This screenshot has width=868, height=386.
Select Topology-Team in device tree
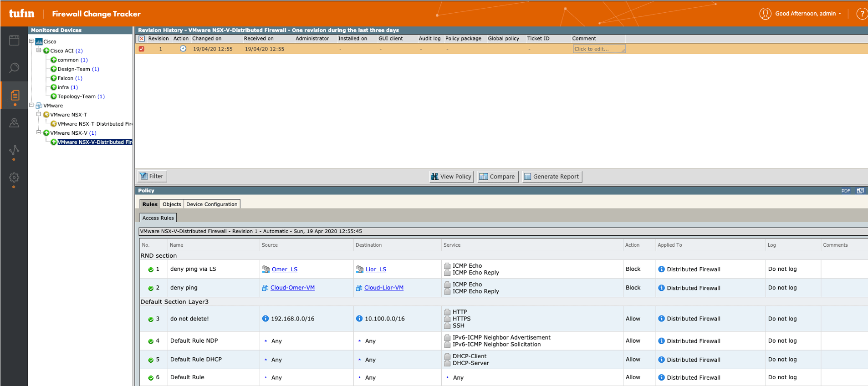[x=77, y=96]
